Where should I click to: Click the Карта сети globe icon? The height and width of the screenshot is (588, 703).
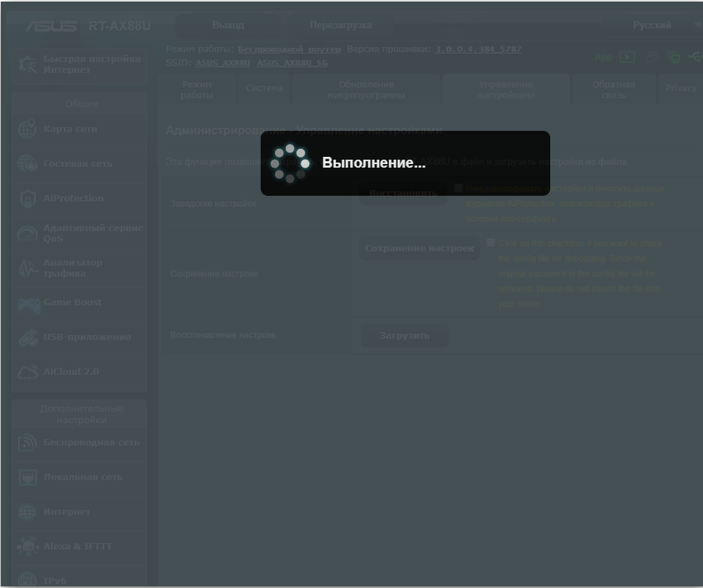pyautogui.click(x=28, y=129)
